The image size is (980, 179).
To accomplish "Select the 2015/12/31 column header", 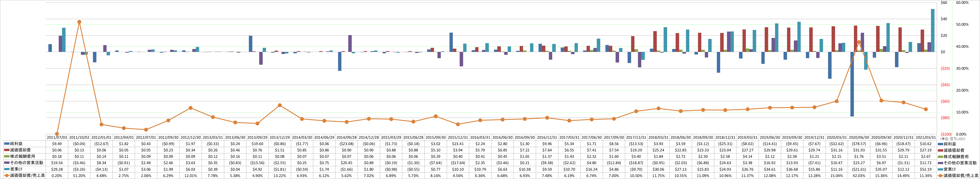I will (x=458, y=138).
